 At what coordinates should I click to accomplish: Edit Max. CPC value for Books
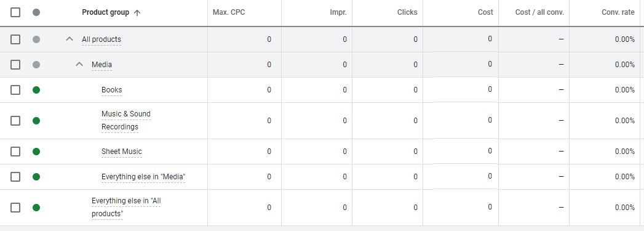(x=244, y=89)
